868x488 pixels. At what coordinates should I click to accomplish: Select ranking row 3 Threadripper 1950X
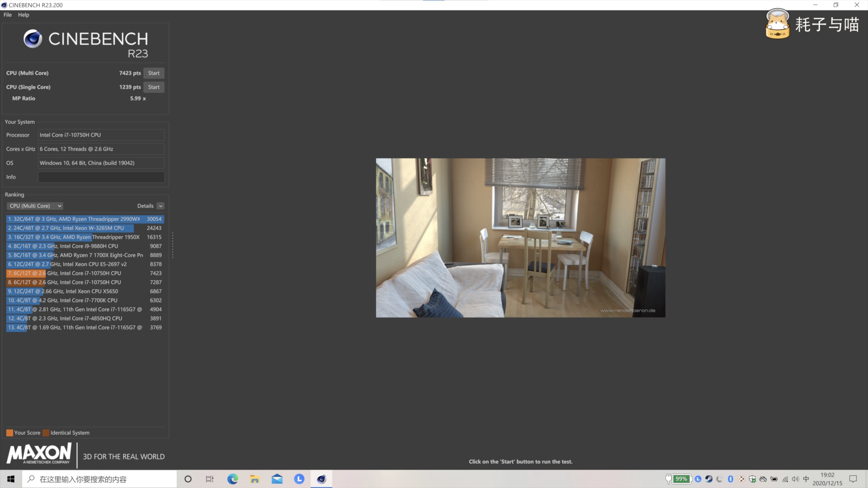[85, 237]
